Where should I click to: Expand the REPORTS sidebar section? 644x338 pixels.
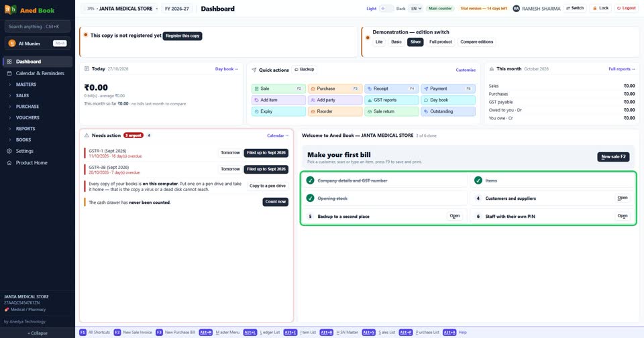coord(25,129)
